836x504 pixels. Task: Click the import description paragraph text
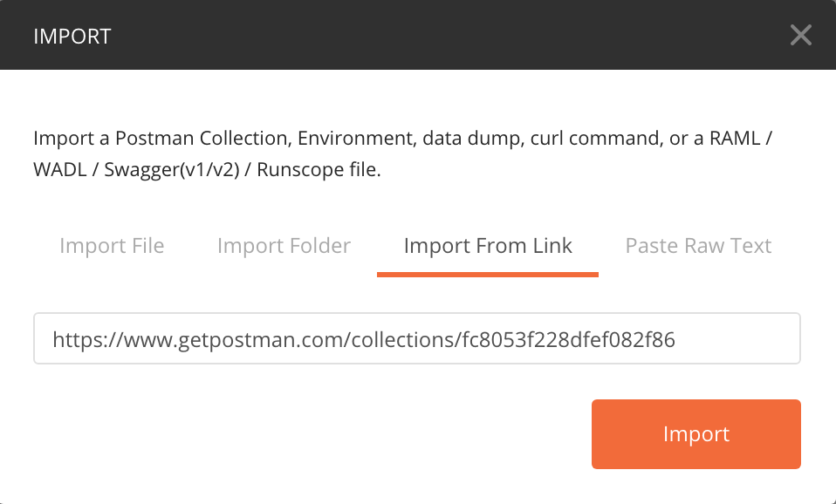[x=402, y=153]
